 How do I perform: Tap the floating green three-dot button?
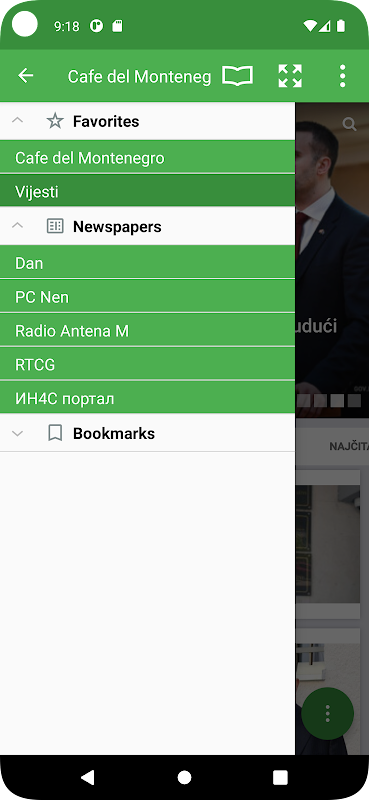(328, 713)
